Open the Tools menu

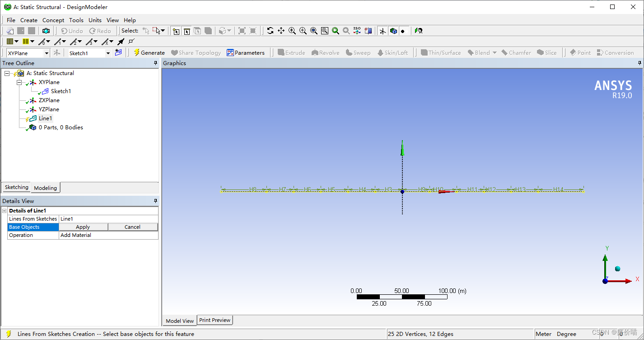pyautogui.click(x=76, y=20)
